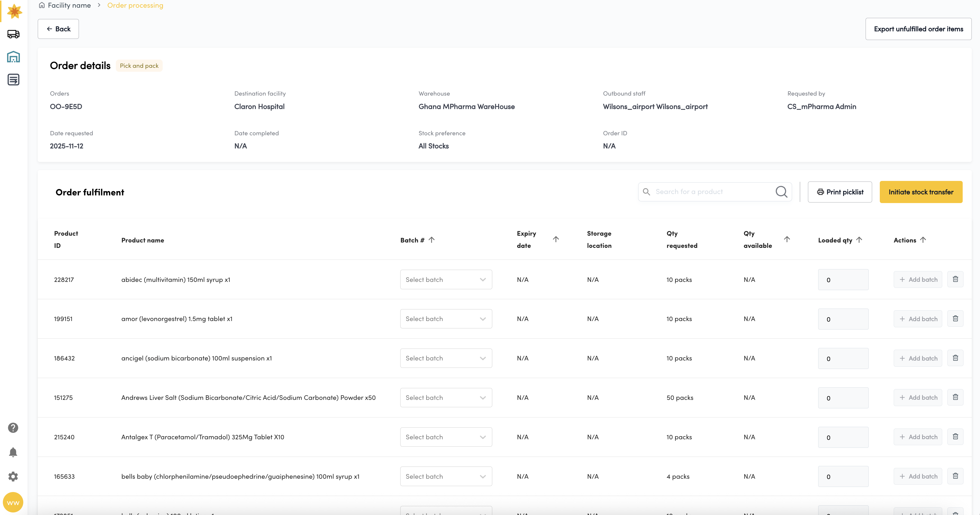Toggle the Batch # sort arrow
Viewport: 980px width, 515px height.
click(432, 240)
